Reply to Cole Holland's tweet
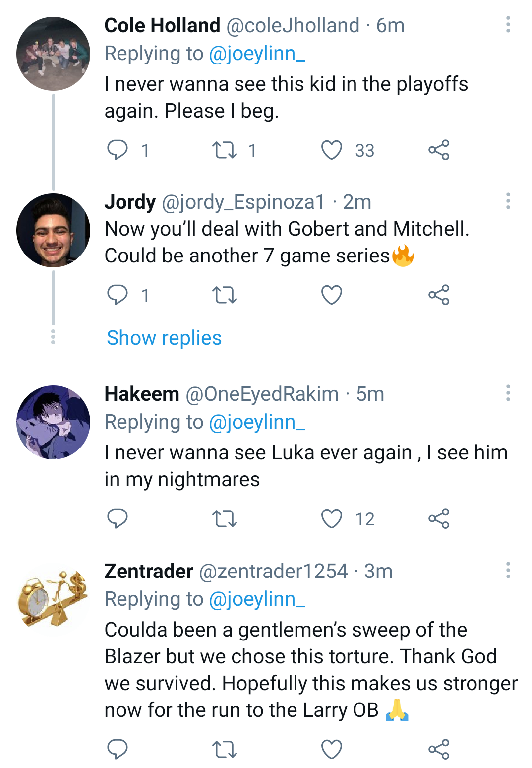Viewport: 532px width, 768px height. 118,150
